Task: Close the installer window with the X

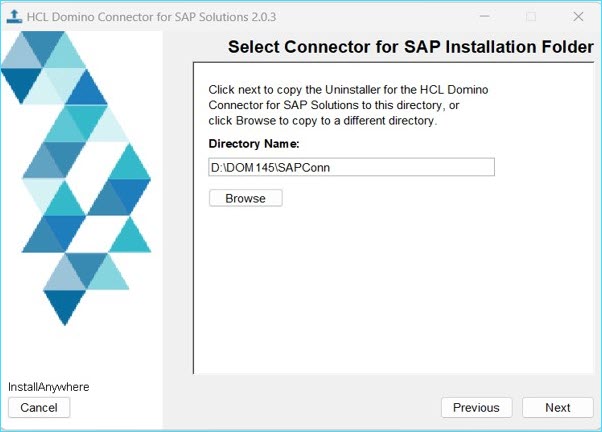Action: coord(578,16)
